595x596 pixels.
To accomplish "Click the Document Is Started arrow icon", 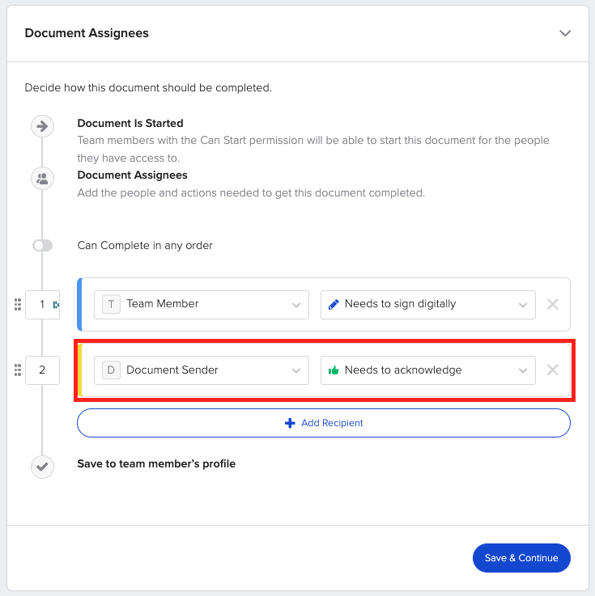I will point(42,126).
